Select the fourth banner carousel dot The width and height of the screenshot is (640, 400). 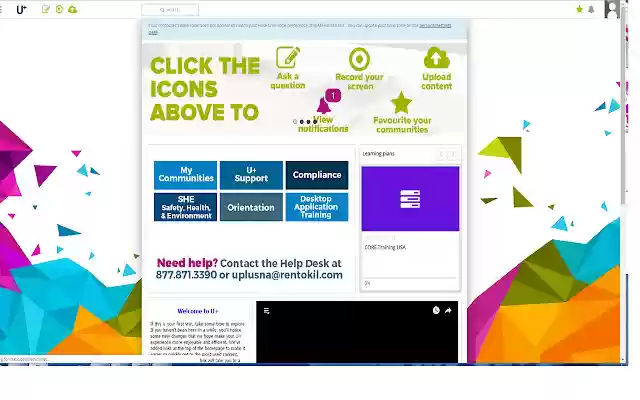315,122
